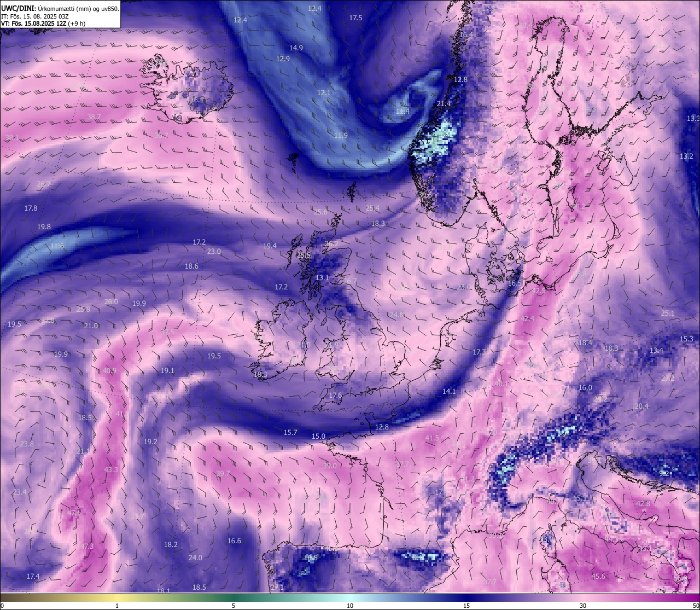Click the 12.9 value label
This screenshot has width=700, height=610.
[283, 59]
